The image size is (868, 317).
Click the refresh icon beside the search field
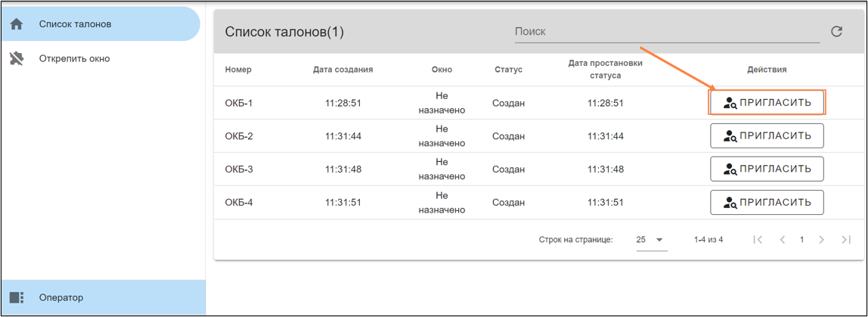pos(836,32)
